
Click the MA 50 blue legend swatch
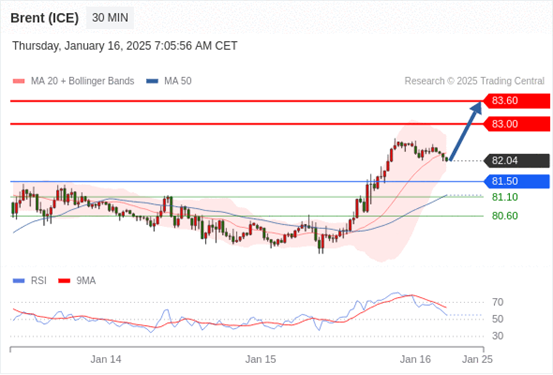pyautogui.click(x=152, y=81)
